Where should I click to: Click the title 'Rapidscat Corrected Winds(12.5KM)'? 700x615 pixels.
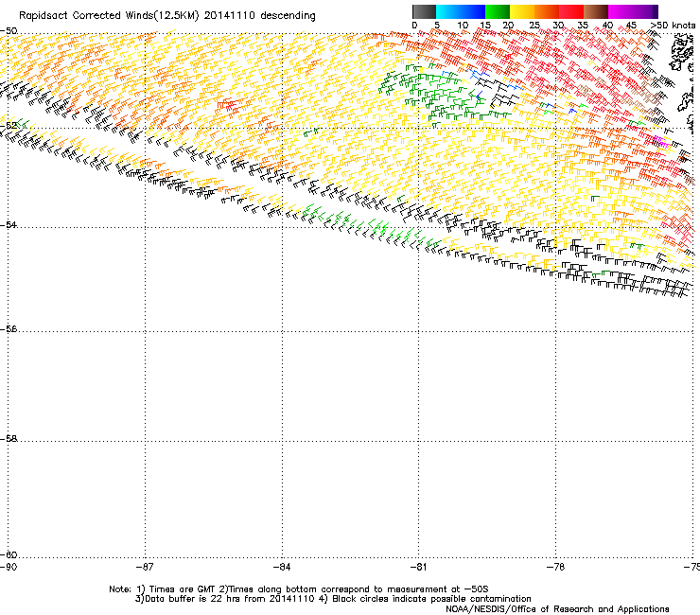pyautogui.click(x=109, y=16)
